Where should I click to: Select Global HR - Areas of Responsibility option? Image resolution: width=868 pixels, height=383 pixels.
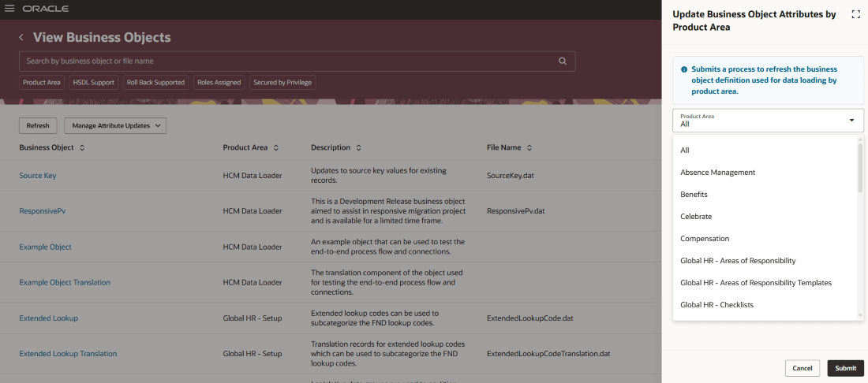coord(765,261)
